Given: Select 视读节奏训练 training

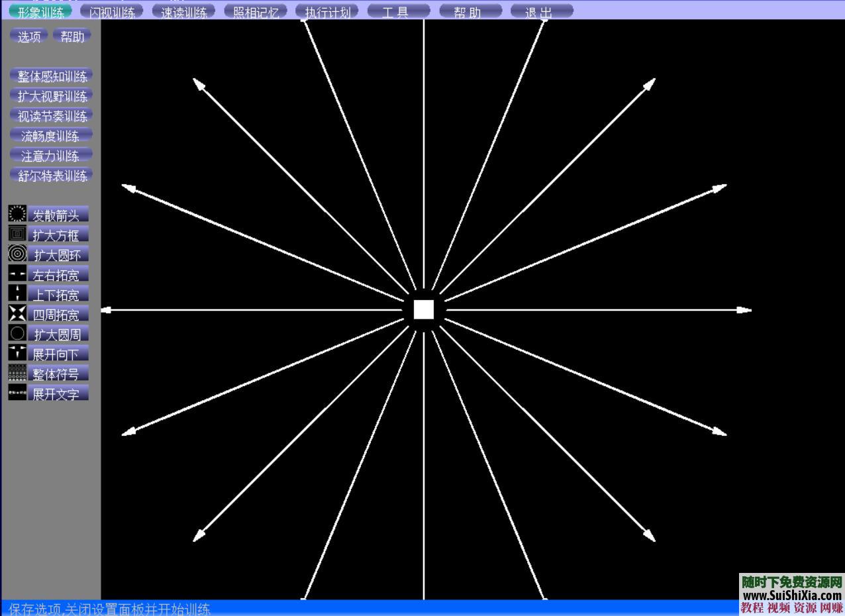Looking at the screenshot, I should click(52, 116).
